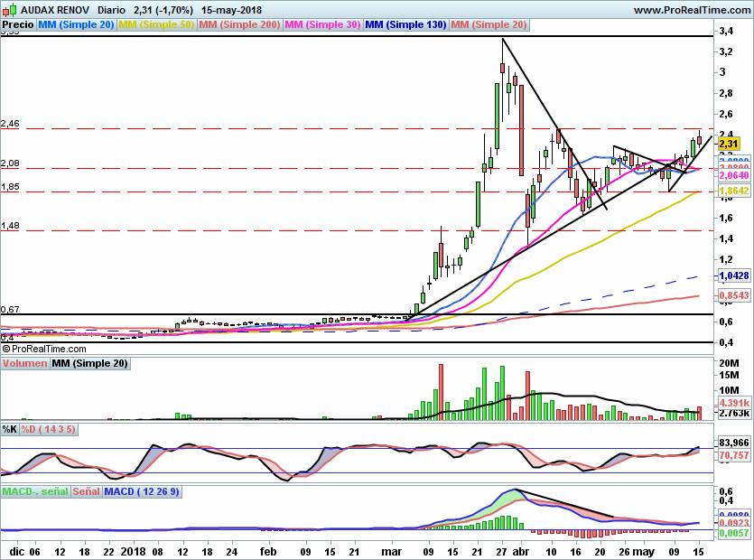Click the 3,2 price axis label
754x560 pixels.
[726, 52]
